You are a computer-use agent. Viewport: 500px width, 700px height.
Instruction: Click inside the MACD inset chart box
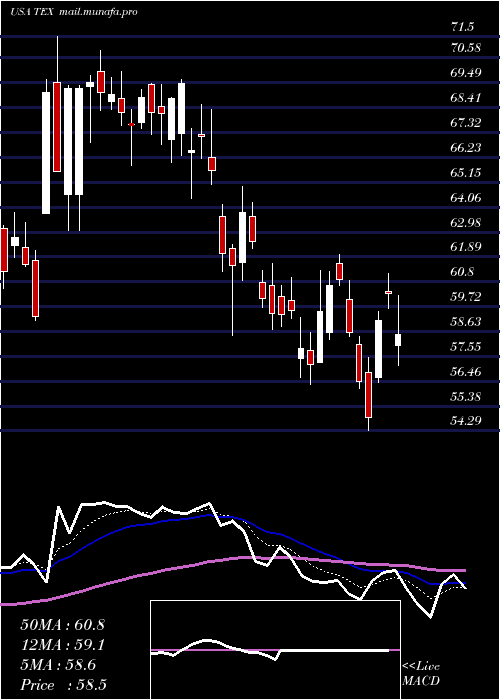[275, 650]
